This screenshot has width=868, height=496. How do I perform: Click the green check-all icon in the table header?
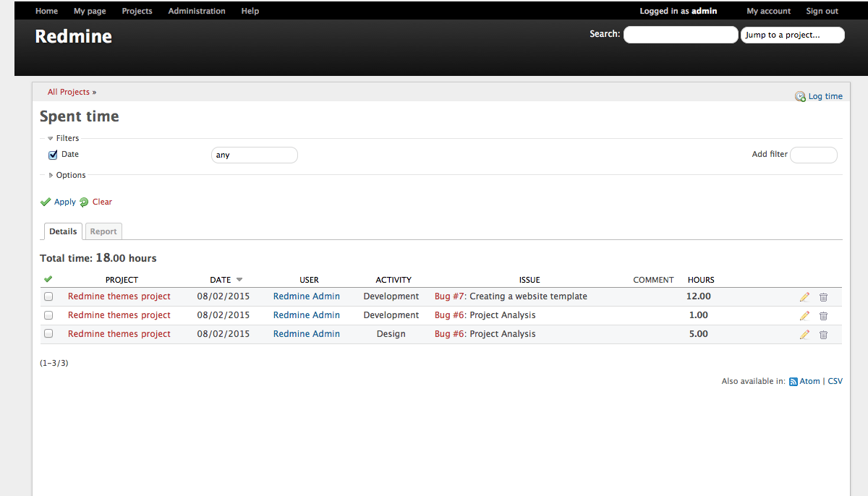click(48, 280)
